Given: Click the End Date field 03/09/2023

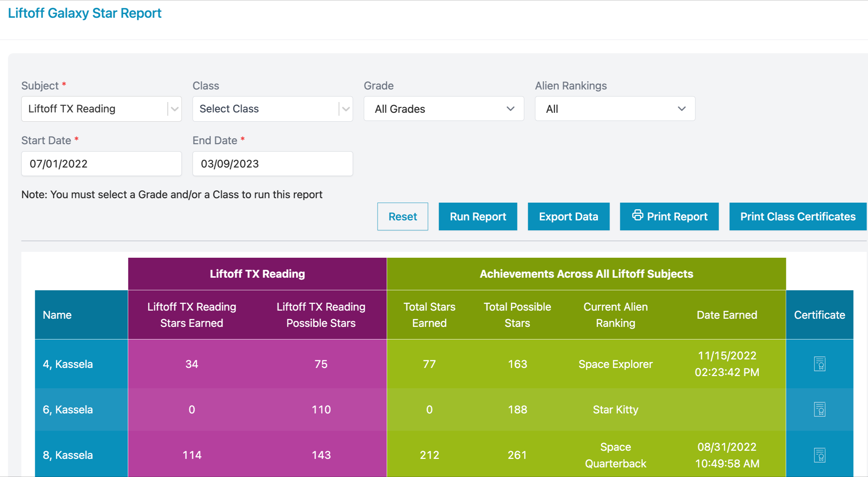Looking at the screenshot, I should coord(273,163).
